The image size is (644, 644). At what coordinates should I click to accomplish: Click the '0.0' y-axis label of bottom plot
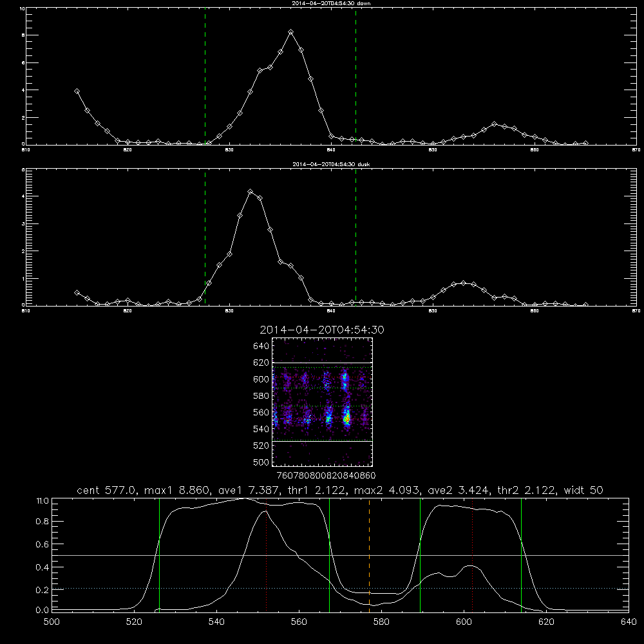coord(43,611)
